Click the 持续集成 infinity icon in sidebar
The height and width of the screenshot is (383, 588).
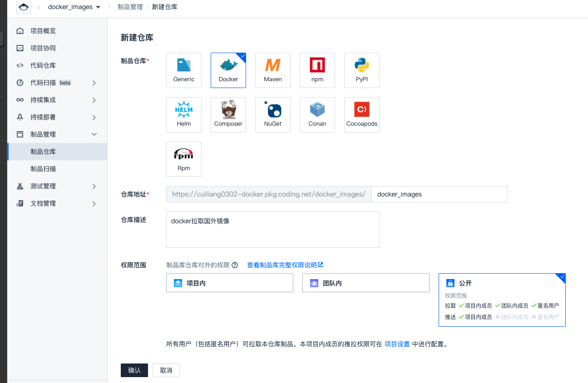pos(20,100)
